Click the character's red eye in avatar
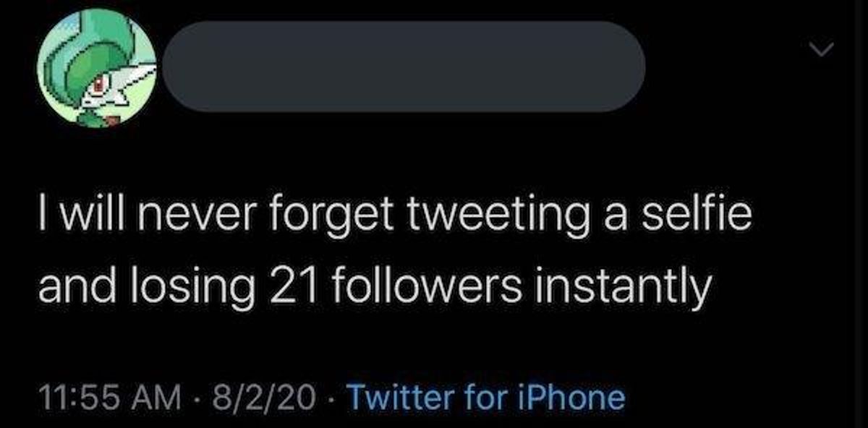 point(99,87)
